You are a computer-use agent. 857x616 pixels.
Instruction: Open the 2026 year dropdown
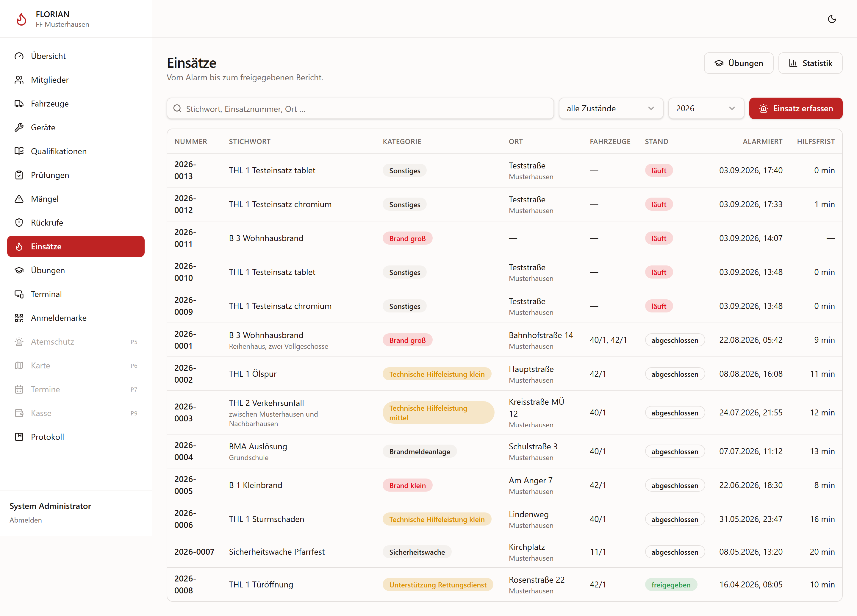click(706, 108)
